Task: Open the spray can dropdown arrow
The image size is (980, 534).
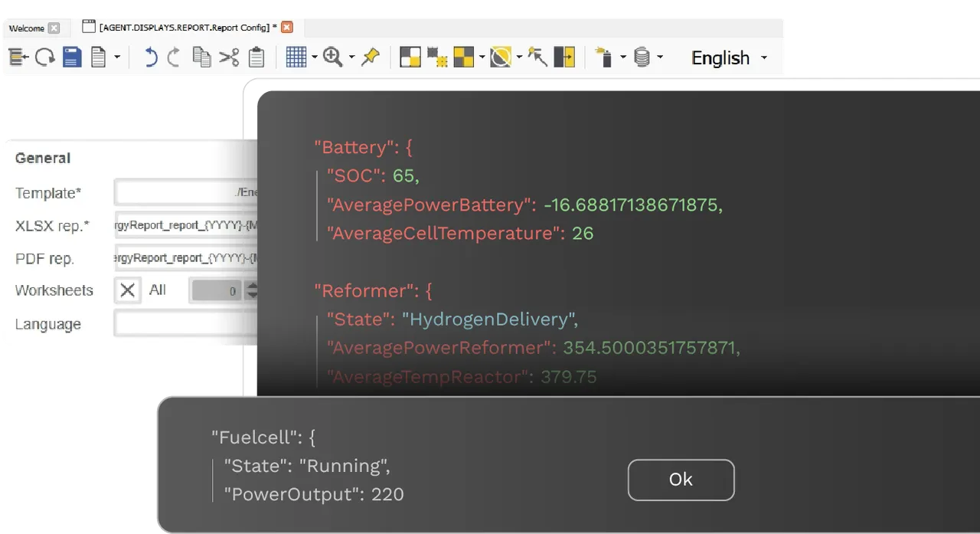Action: (x=622, y=57)
